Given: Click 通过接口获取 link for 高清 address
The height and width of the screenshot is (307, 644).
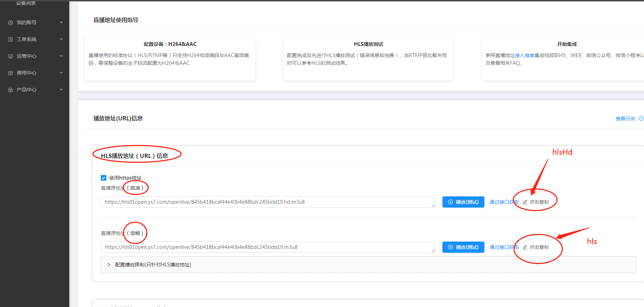Looking at the screenshot, I should [503, 202].
